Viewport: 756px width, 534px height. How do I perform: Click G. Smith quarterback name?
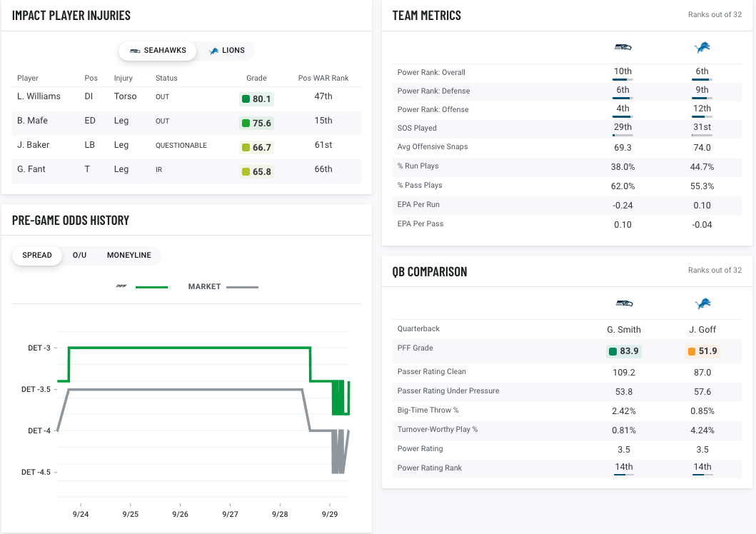pos(623,330)
